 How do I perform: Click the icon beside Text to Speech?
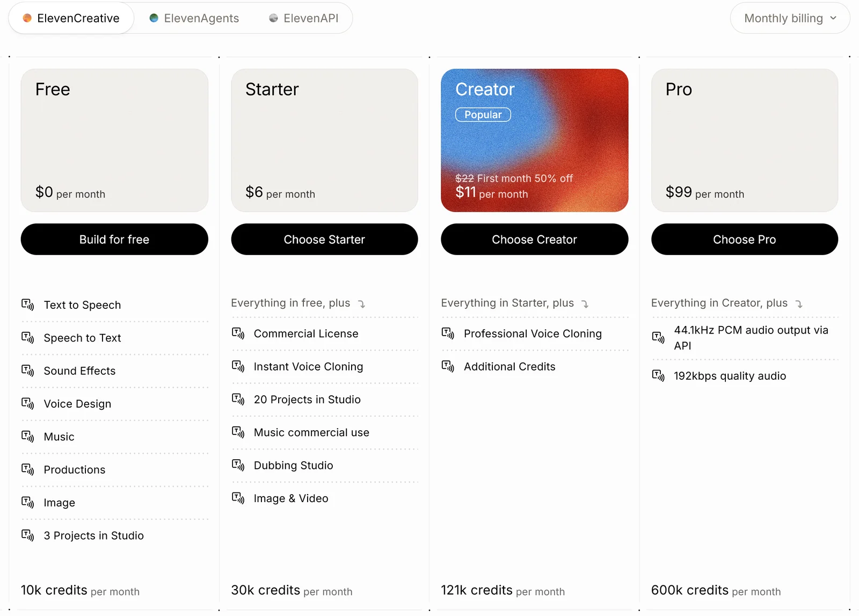point(28,305)
